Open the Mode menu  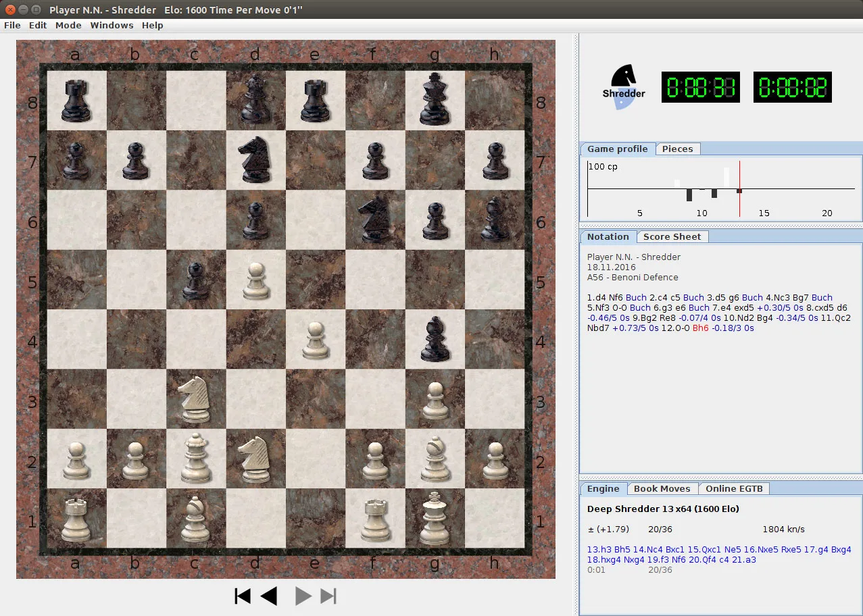pos(68,25)
